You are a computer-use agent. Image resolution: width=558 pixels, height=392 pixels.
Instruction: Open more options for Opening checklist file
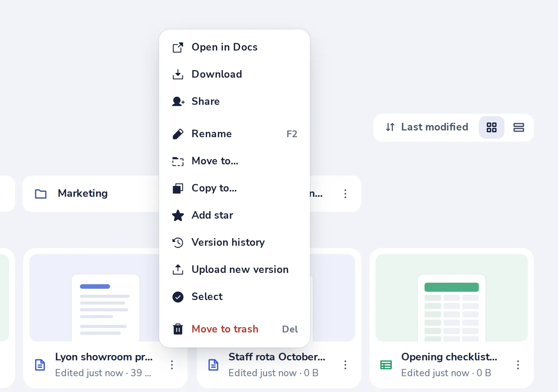pyautogui.click(x=518, y=365)
